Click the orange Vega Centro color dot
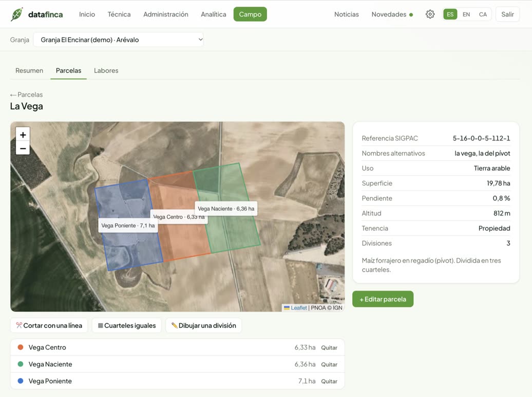This screenshot has width=532, height=397. pyautogui.click(x=21, y=347)
